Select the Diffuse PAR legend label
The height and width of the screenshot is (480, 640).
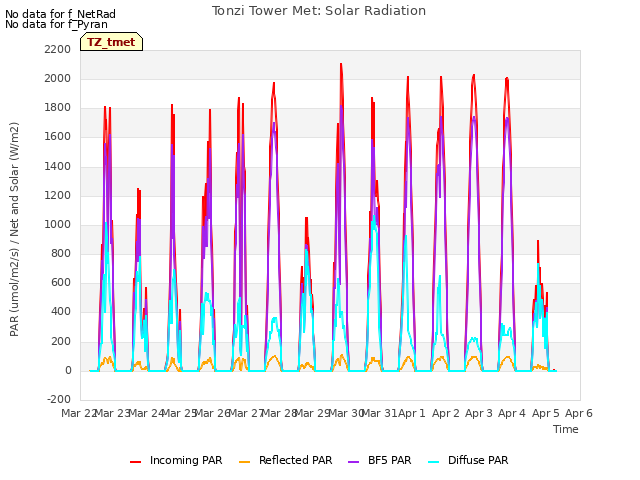[478, 460]
